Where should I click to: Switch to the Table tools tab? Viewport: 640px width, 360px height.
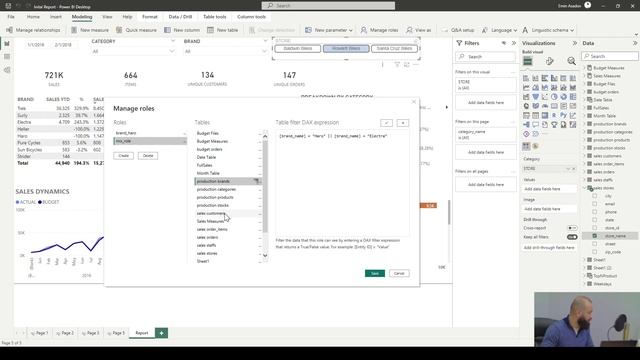click(215, 17)
